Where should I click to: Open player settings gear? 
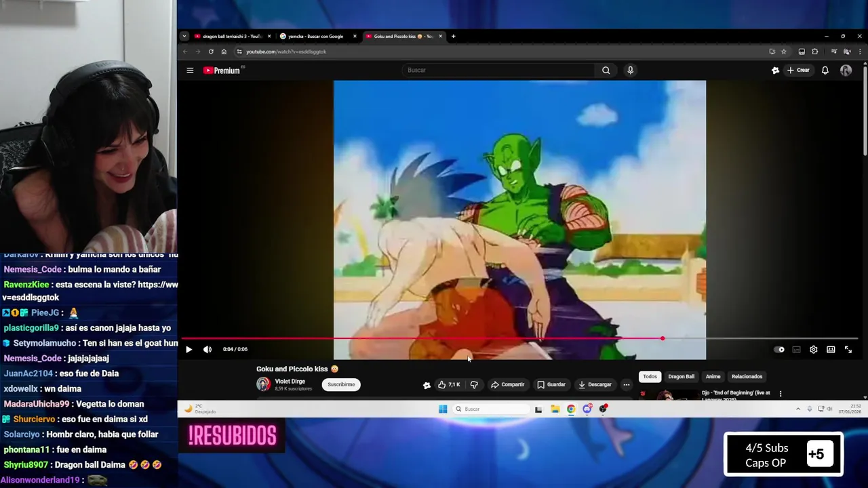813,350
